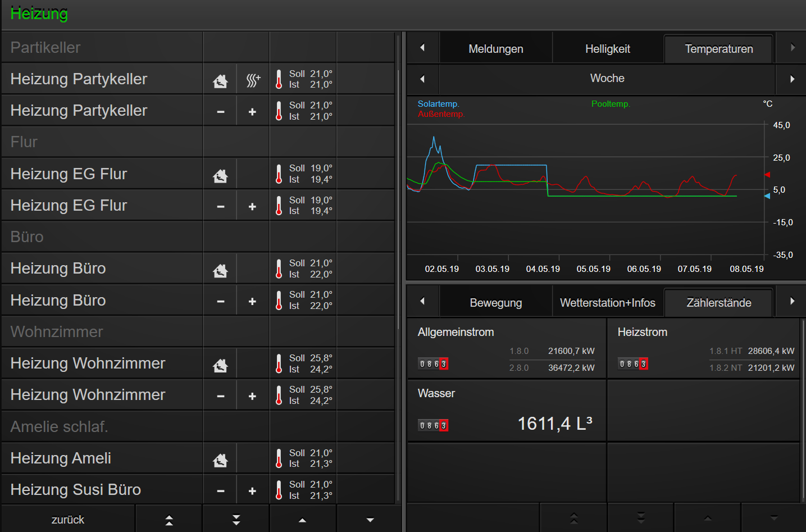The image size is (806, 532).
Task: Click the Heizstrom meter counter icon
Action: tap(633, 364)
